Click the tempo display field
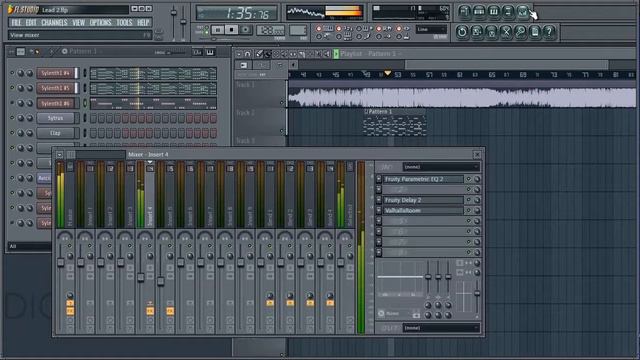This screenshot has width=640, height=360. pyautogui.click(x=270, y=30)
